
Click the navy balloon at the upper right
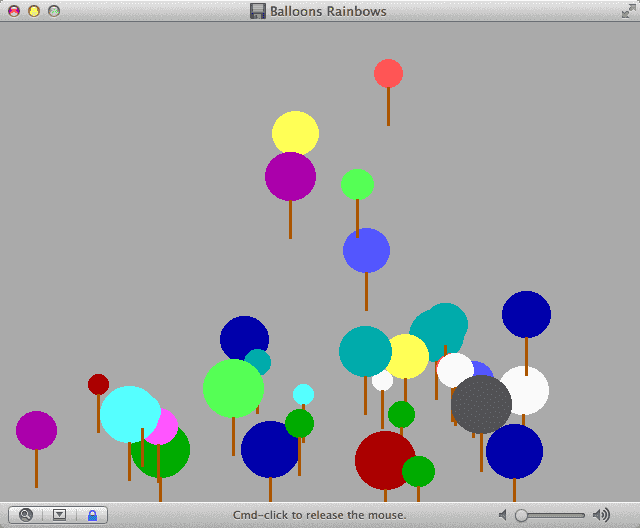click(526, 314)
